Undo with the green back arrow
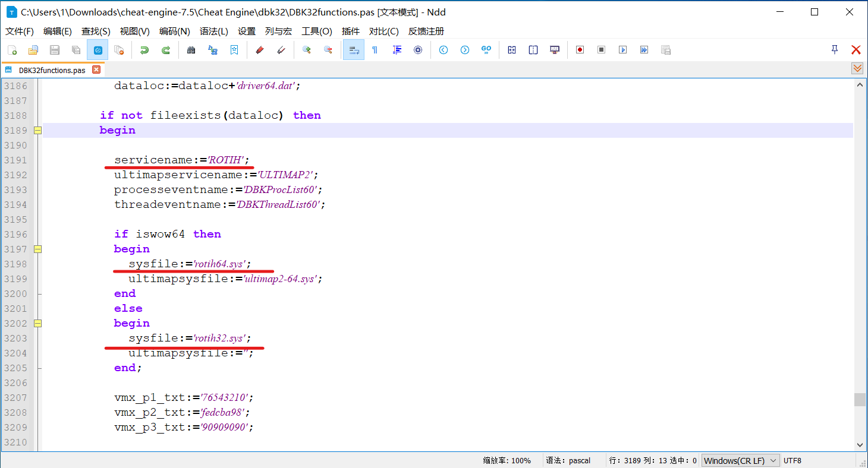 click(x=144, y=50)
